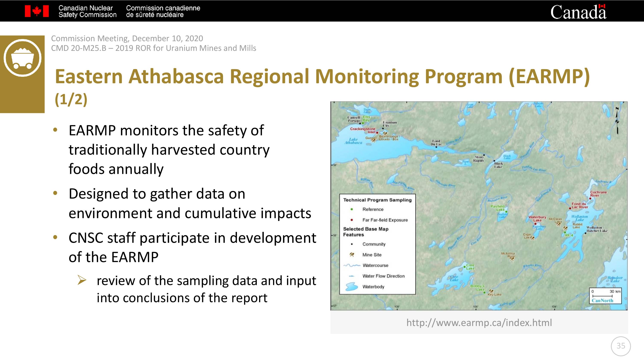Screen dimensions: 644x362
Task: Click 'Camsell Portage' label on map
Action: [x=354, y=119]
